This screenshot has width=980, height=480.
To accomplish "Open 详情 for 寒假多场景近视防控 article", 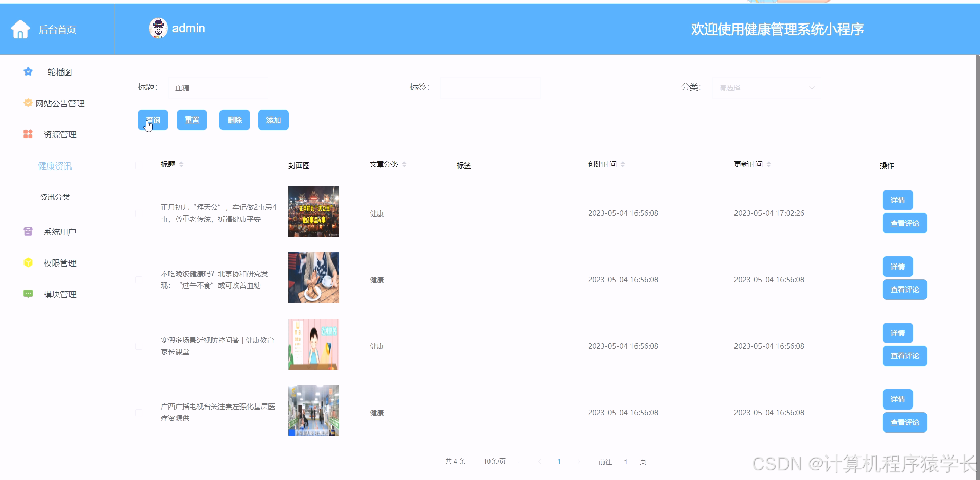I will 898,333.
